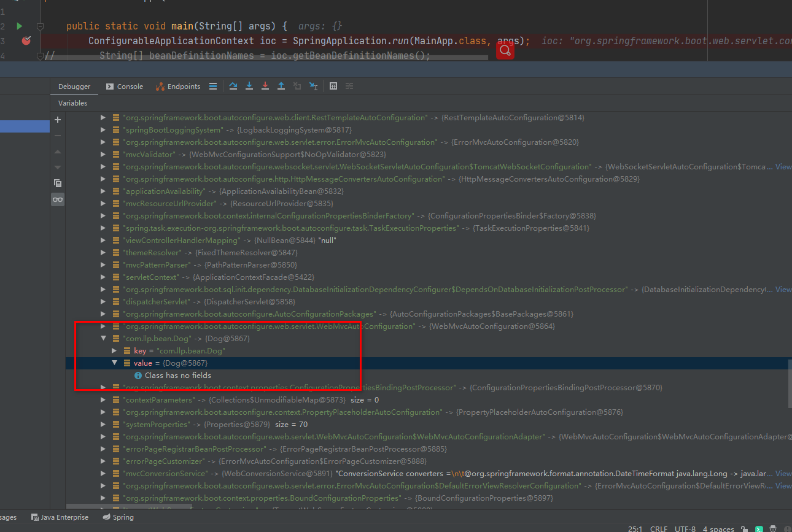Open the Console tab
Screen dimensions: 792x532
tap(125, 87)
